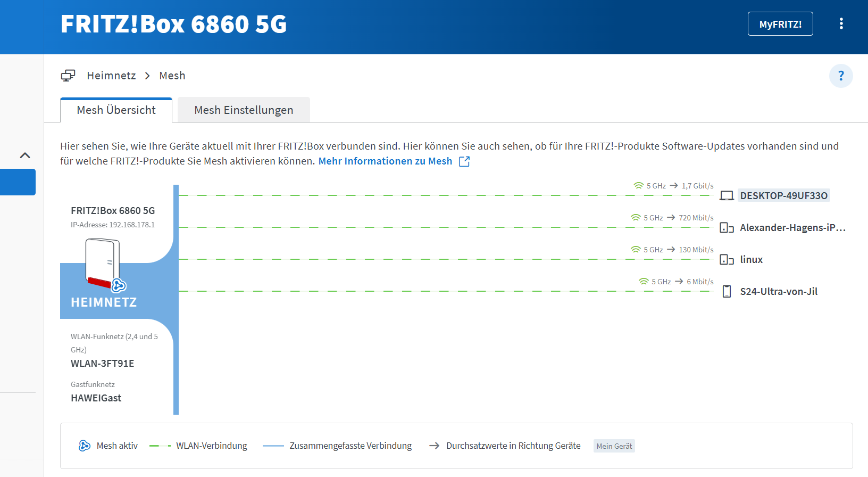Click the arrow icon in the 1,7 Gbit/s label
868x477 pixels.
[x=674, y=185]
